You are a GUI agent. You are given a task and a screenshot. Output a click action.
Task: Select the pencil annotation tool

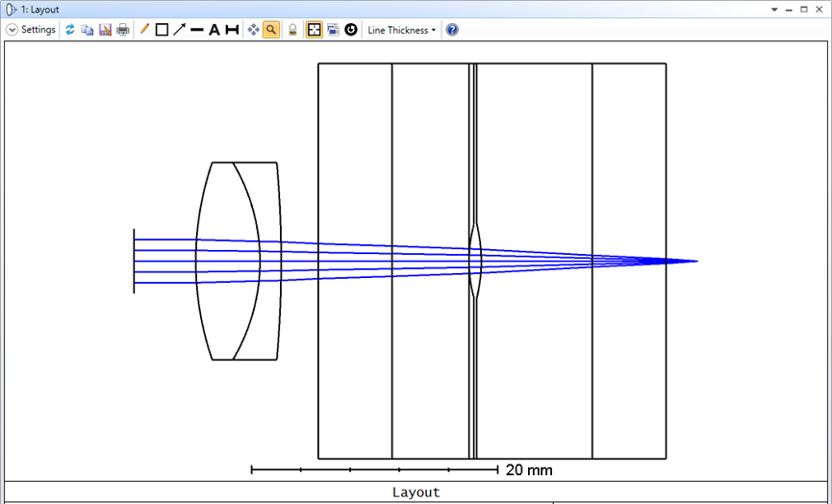144,30
